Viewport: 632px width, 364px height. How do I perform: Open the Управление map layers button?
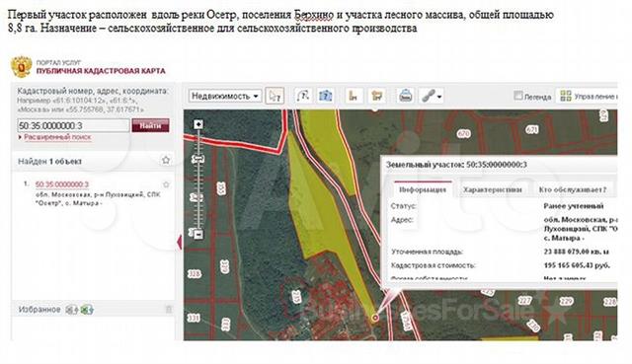[587, 96]
